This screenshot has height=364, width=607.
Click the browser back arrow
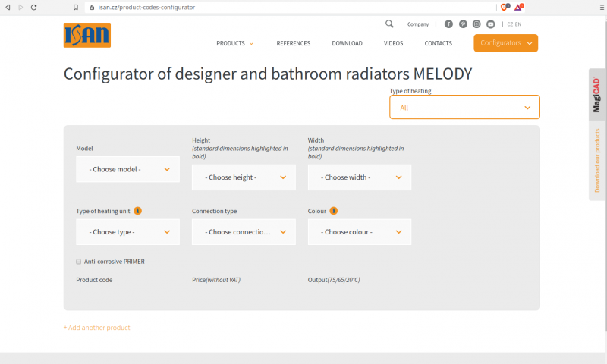coord(8,8)
